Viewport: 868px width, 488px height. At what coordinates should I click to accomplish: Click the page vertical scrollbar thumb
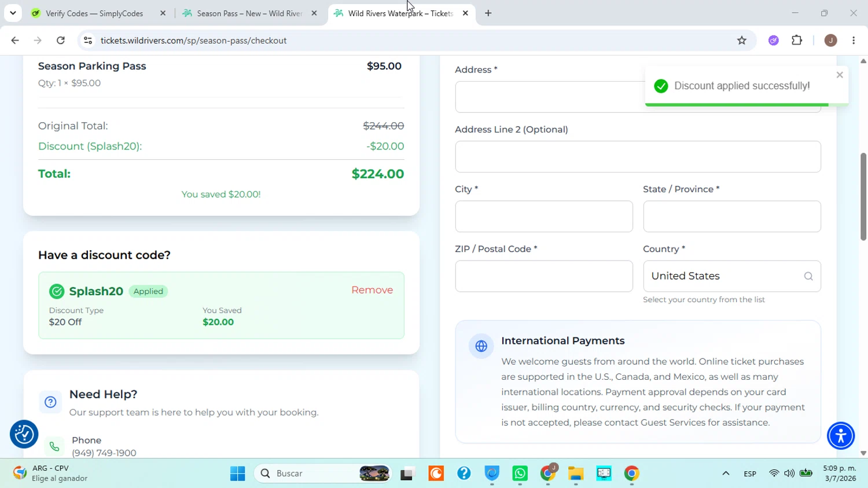863,197
